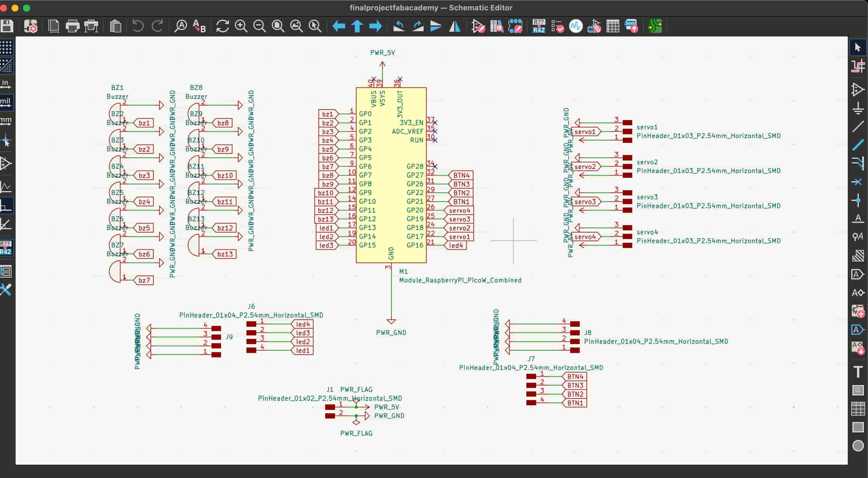Screen dimensions: 868x478
Task: Enable 90-degree line drawing mode
Action: pos(6,205)
